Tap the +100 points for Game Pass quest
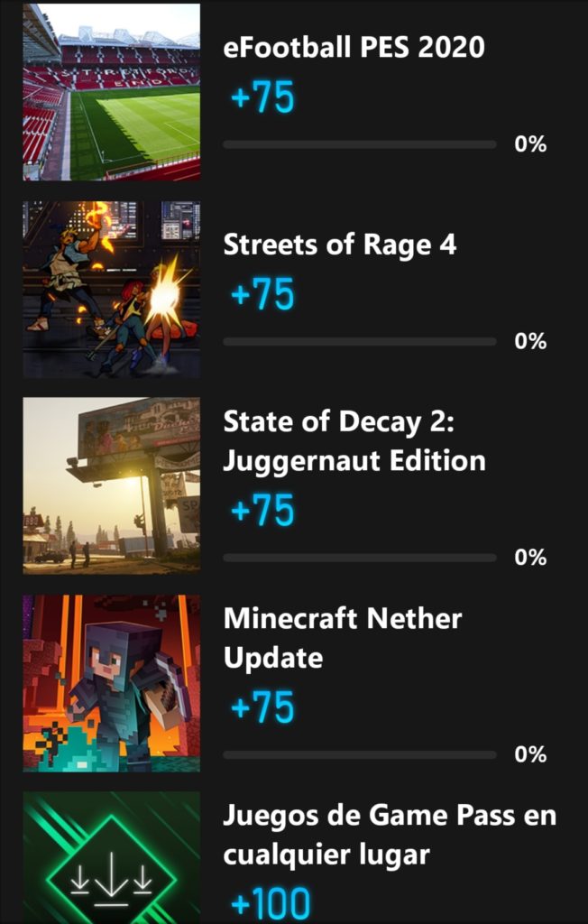Image resolution: width=588 pixels, height=924 pixels. (271, 904)
